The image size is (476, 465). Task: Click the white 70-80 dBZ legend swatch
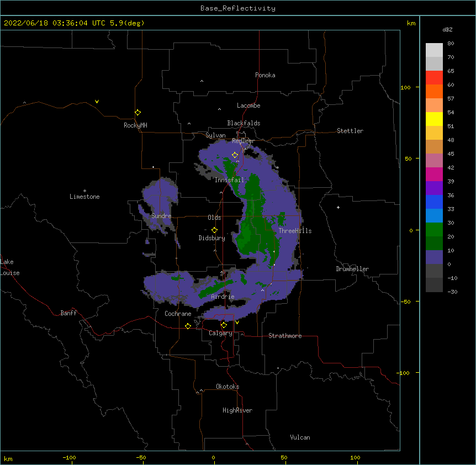(434, 50)
